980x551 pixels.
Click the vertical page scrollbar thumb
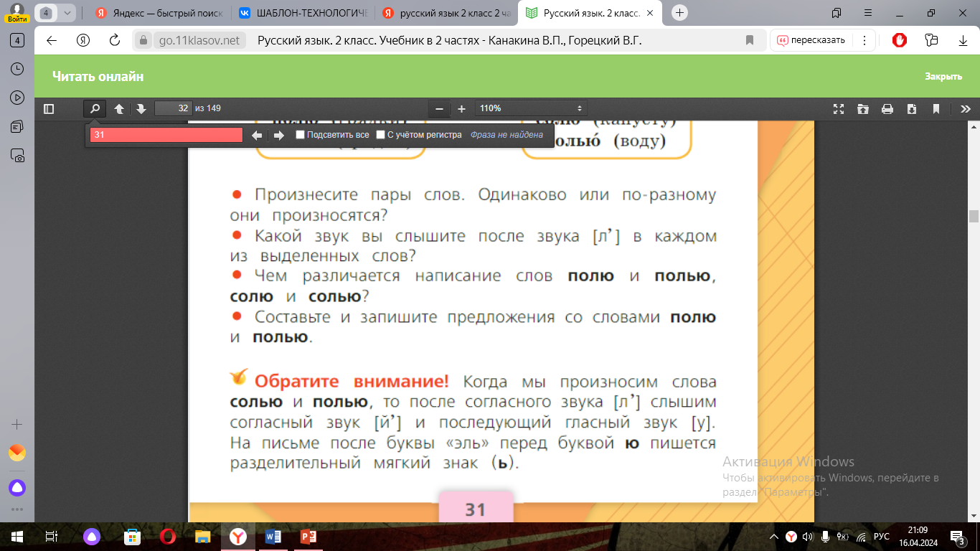(x=974, y=217)
